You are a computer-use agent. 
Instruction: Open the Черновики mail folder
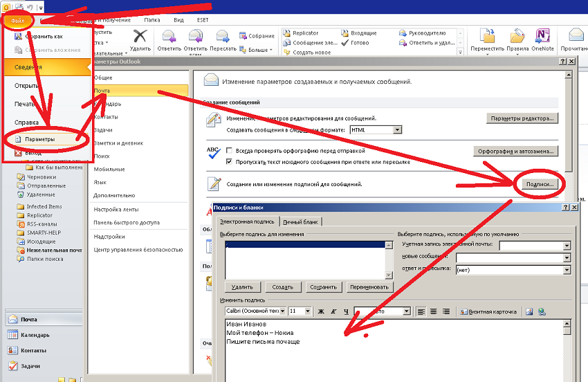click(x=37, y=176)
